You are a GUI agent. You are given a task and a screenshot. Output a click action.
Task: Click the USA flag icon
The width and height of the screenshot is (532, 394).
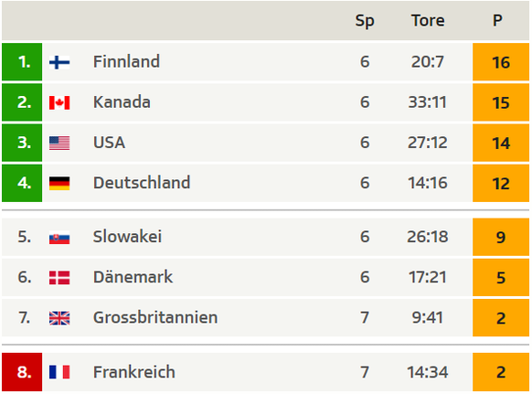59,143
